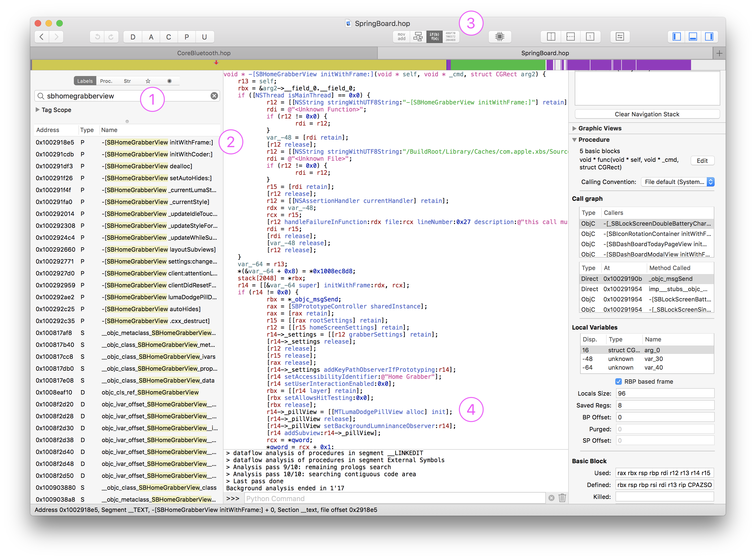756x559 pixels.
Task: Clear the sbhomegrabberview search field
Action: coord(214,96)
